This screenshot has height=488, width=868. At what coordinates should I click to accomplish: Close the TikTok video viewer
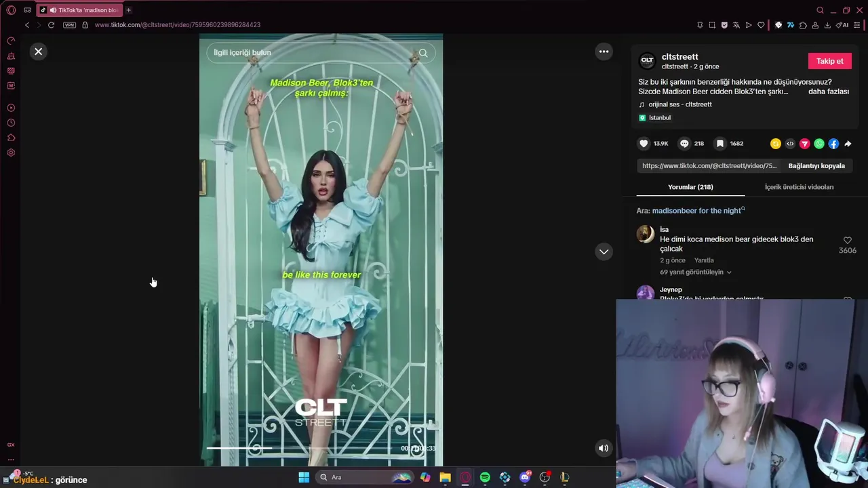tap(39, 52)
